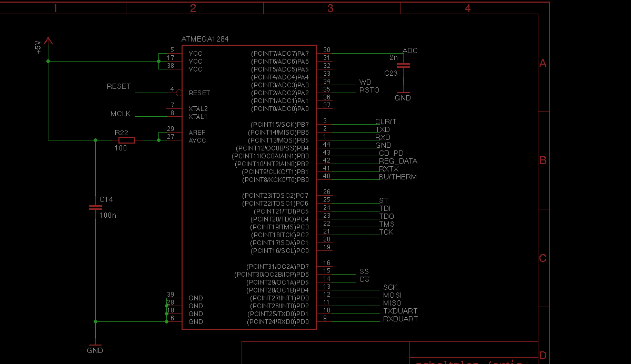Click the MCLK net label
The width and height of the screenshot is (631, 364).
pyautogui.click(x=121, y=114)
